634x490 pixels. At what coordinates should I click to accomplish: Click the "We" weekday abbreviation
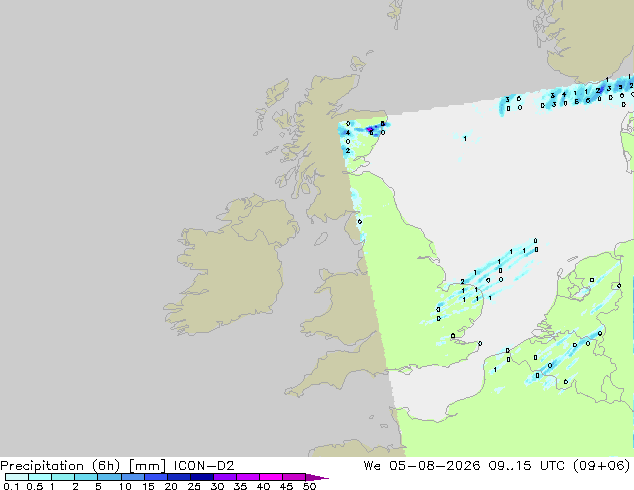click(372, 466)
